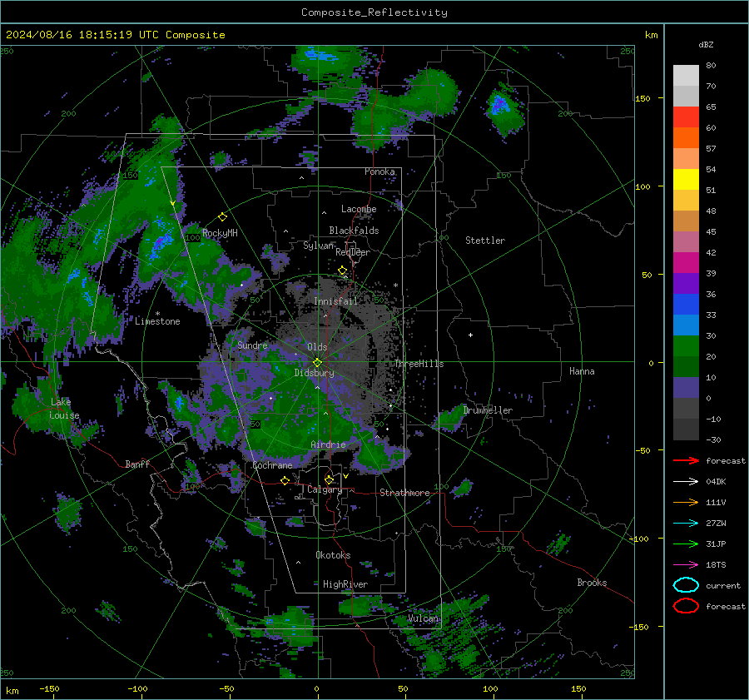Click the Innisfail label
Screen dimensions: 749x700
336,301
